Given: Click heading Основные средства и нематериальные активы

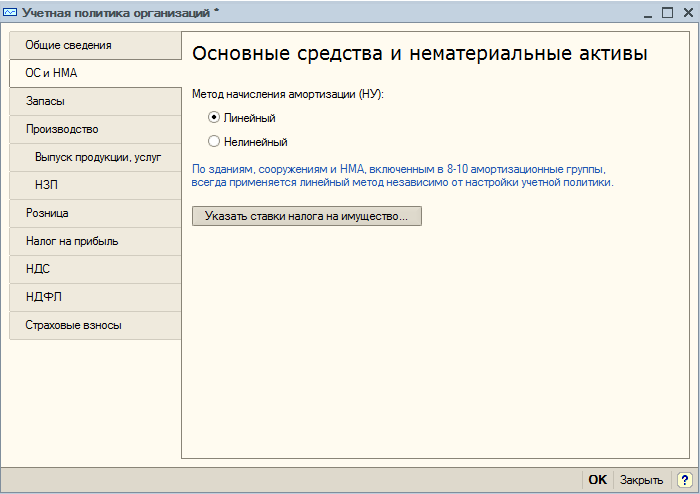Looking at the screenshot, I should point(420,54).
